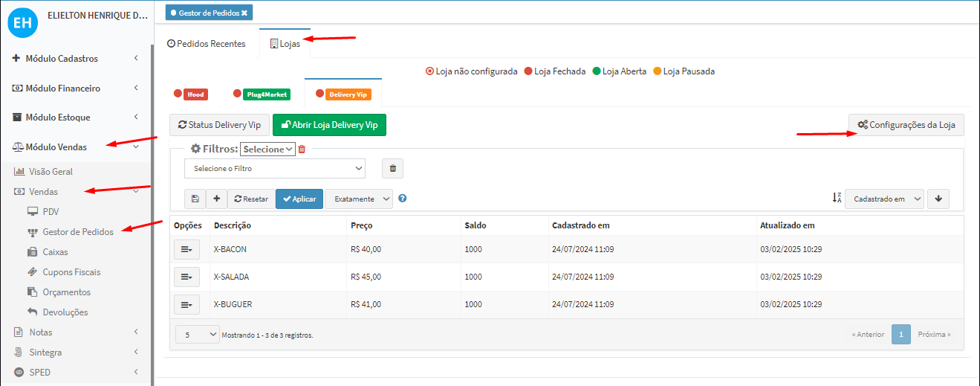Open the 'Cadastrado em' sort dropdown
Image resolution: width=980 pixels, height=386 pixels.
[x=884, y=199]
